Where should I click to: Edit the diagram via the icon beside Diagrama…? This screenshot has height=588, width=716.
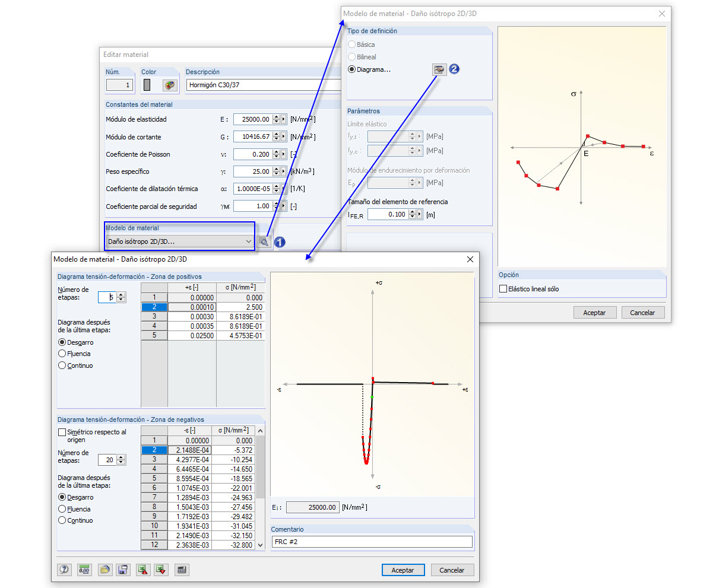click(439, 69)
